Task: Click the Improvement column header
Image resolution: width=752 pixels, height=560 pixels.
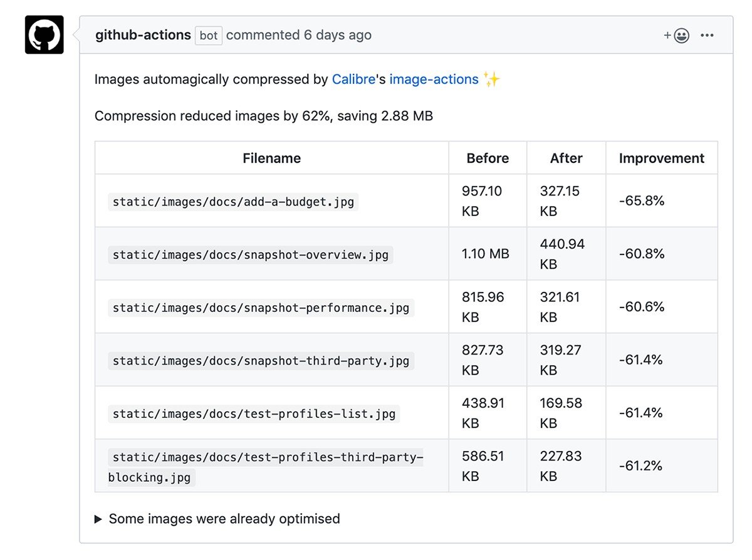Action: click(661, 158)
